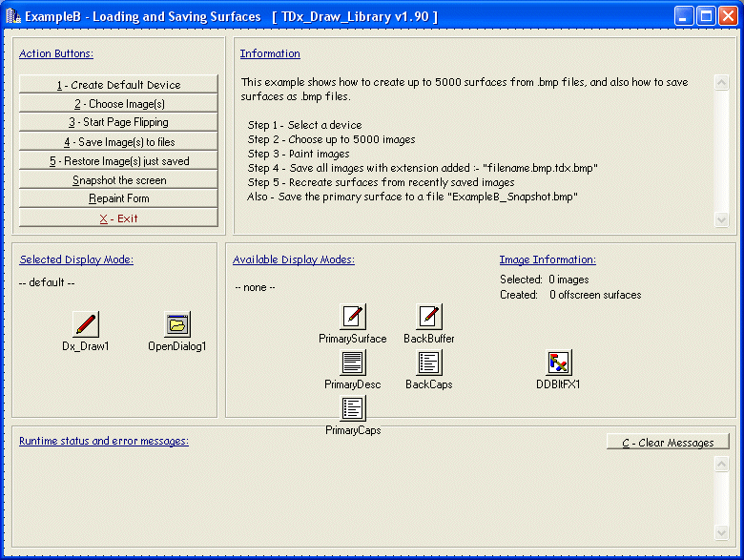This screenshot has height=560, width=744.
Task: Click the red X - Exit button
Action: 119,218
